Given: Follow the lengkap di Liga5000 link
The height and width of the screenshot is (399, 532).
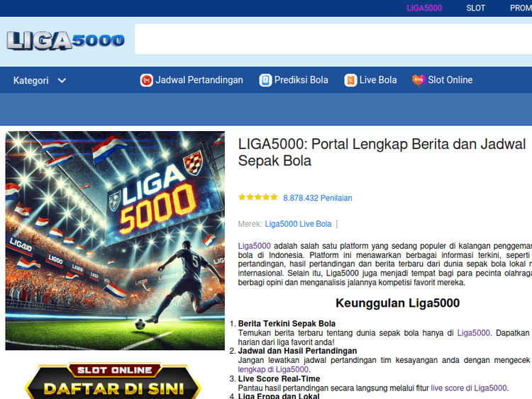Looking at the screenshot, I should click(273, 369).
